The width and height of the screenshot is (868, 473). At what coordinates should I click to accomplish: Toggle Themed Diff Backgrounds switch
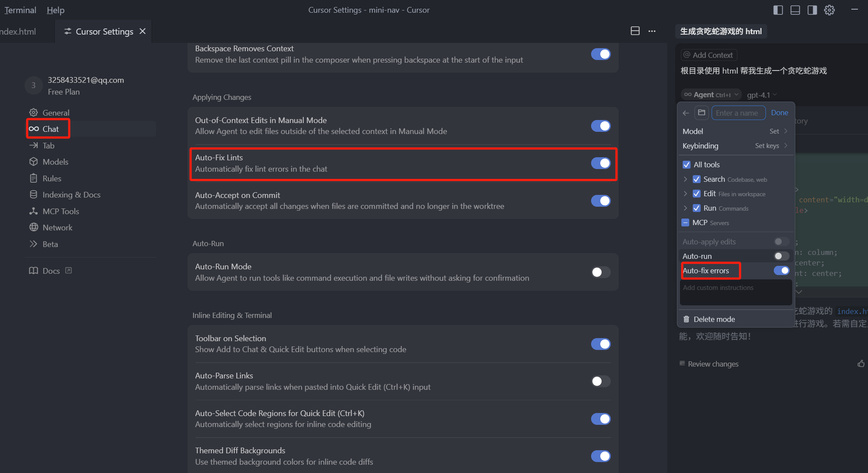click(x=601, y=456)
